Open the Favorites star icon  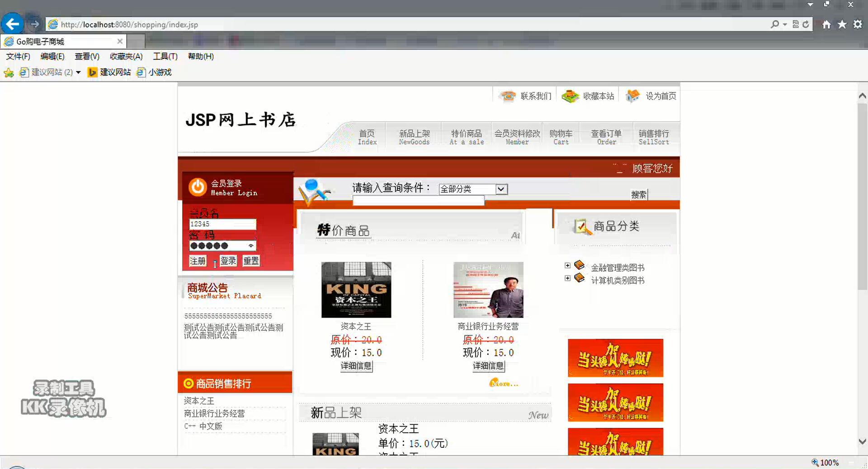pyautogui.click(x=842, y=24)
